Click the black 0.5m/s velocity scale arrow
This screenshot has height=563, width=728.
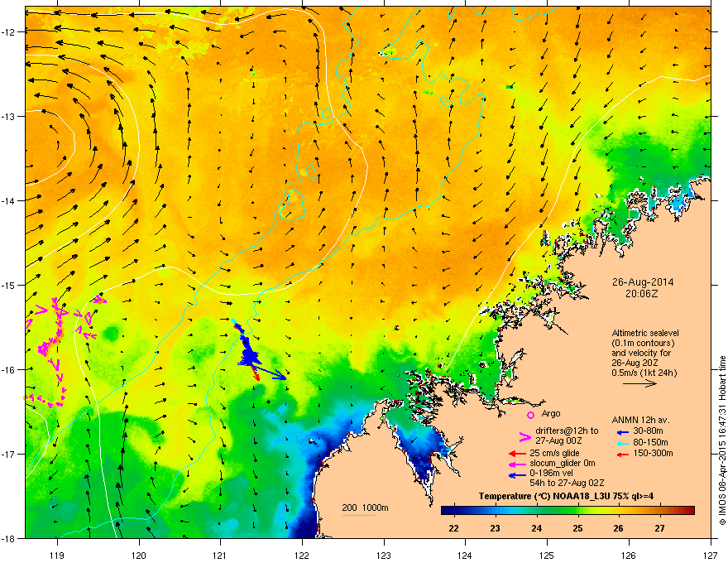(x=639, y=383)
